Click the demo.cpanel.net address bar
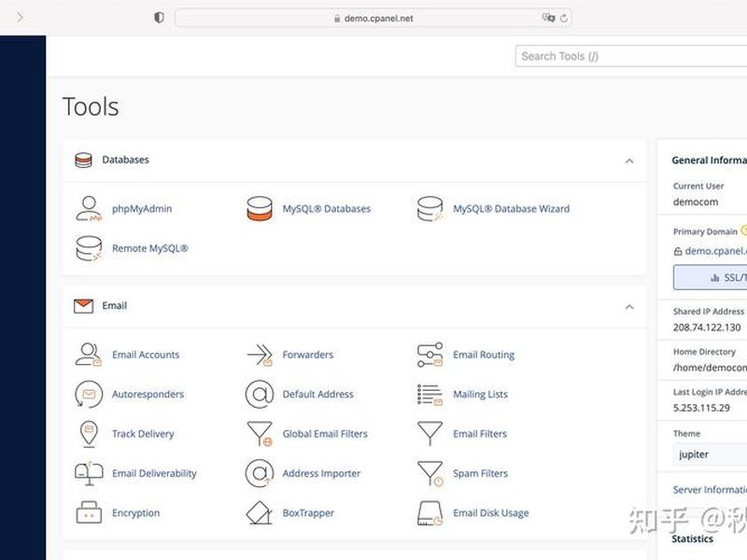 tap(373, 18)
